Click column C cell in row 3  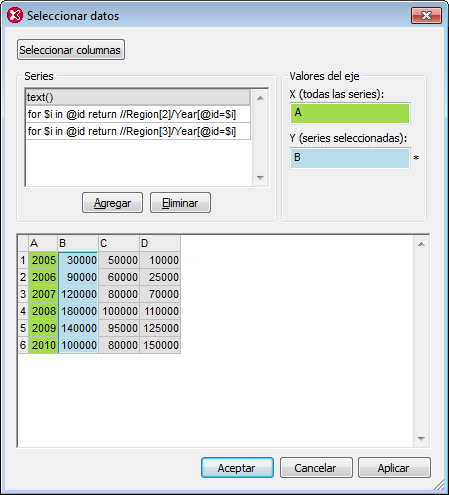pos(119,294)
